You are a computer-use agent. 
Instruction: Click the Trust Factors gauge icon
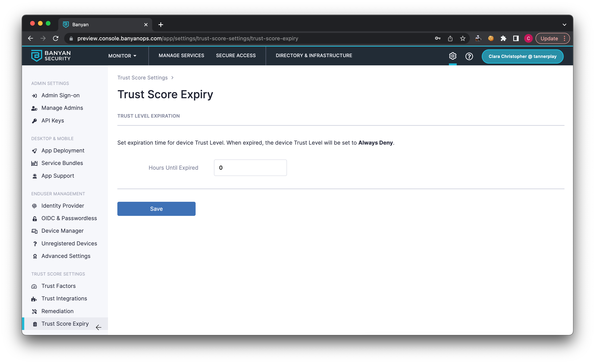(34, 286)
